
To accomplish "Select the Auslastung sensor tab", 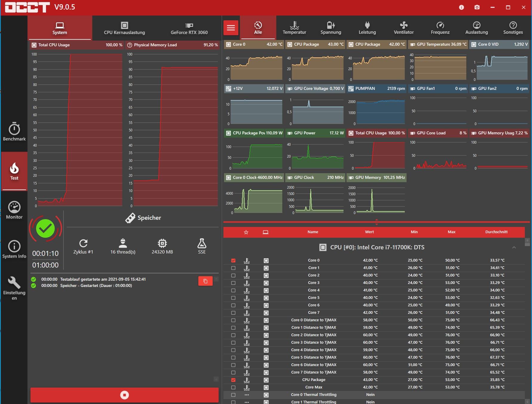I will pos(477,28).
